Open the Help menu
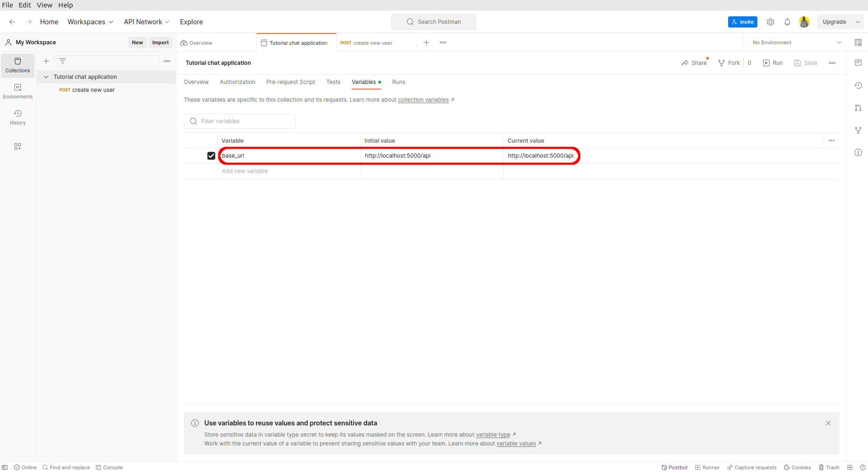The height and width of the screenshot is (473, 868). (66, 5)
